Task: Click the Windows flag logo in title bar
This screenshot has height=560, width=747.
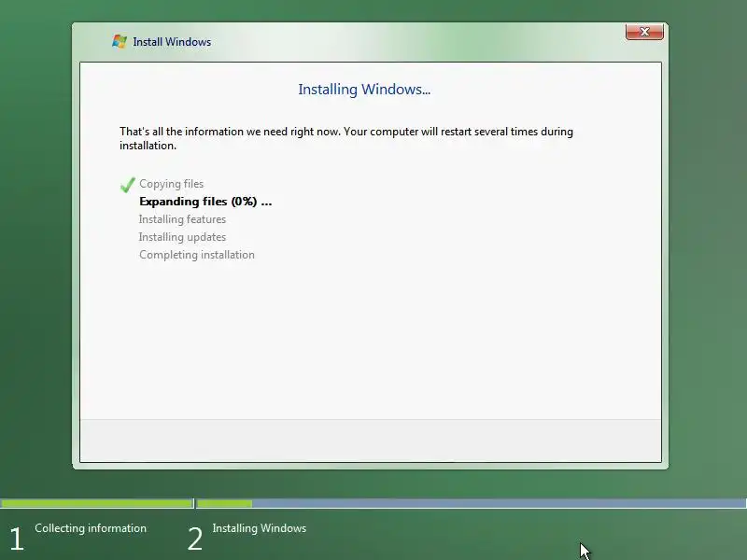Action: tap(120, 41)
